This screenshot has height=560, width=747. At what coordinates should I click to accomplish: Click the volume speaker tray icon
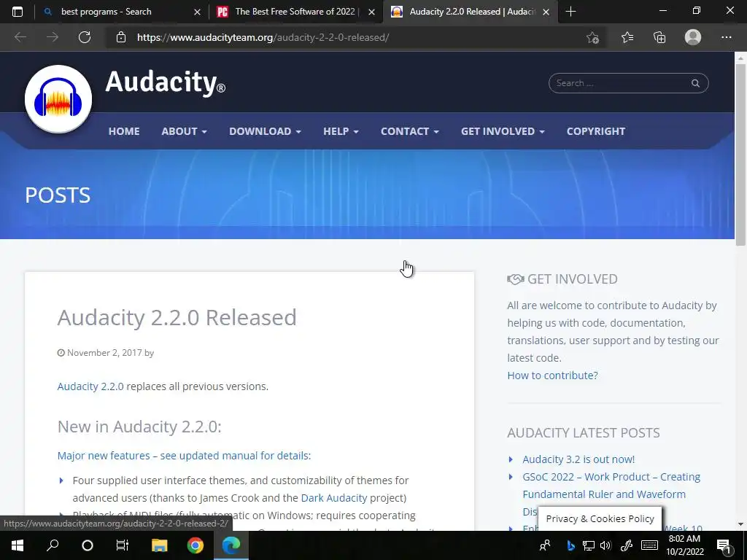point(605,545)
